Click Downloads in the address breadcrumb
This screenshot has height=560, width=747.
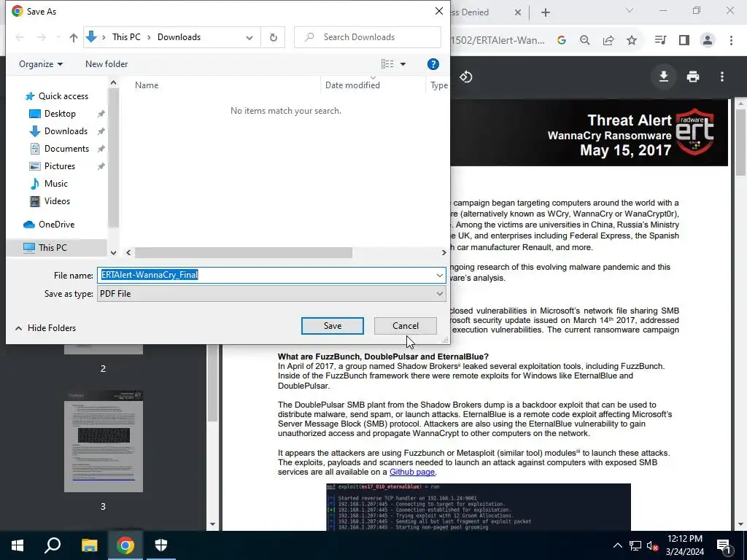179,37
